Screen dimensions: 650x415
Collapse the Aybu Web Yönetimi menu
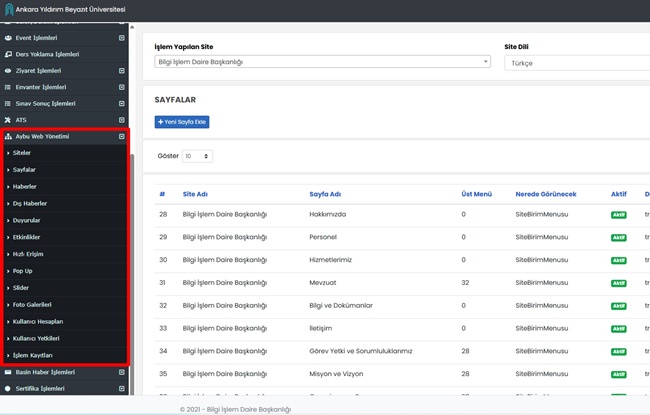[x=121, y=136]
